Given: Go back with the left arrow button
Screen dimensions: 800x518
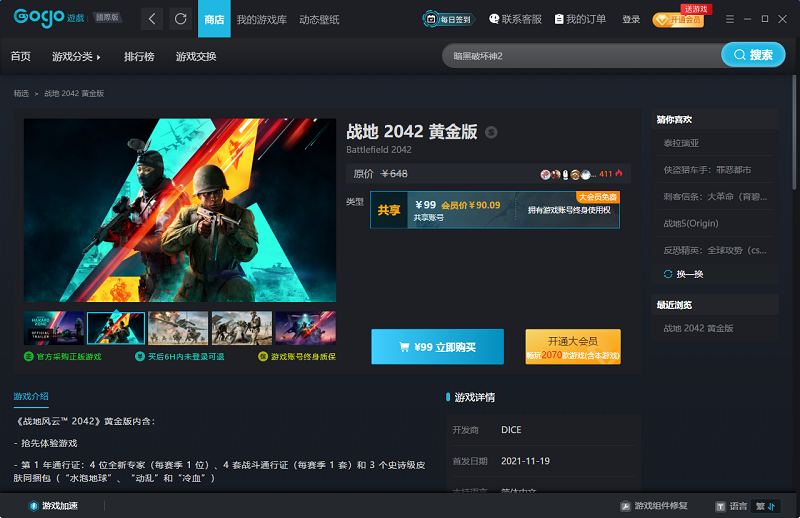Looking at the screenshot, I should click(x=152, y=19).
